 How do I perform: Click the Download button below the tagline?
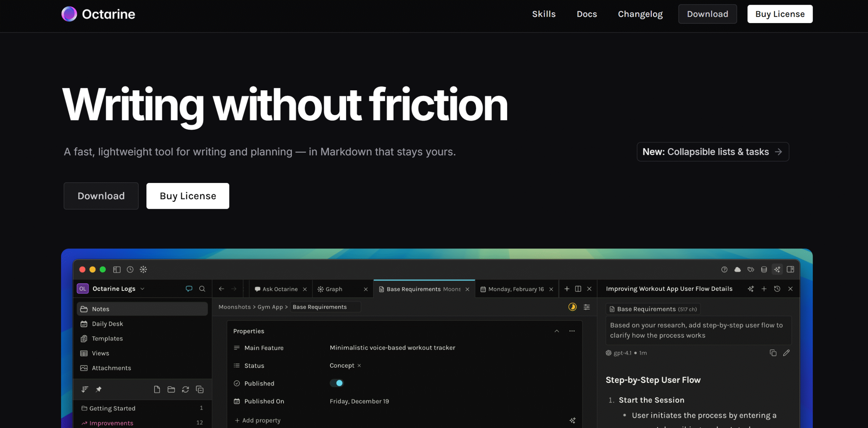(101, 196)
